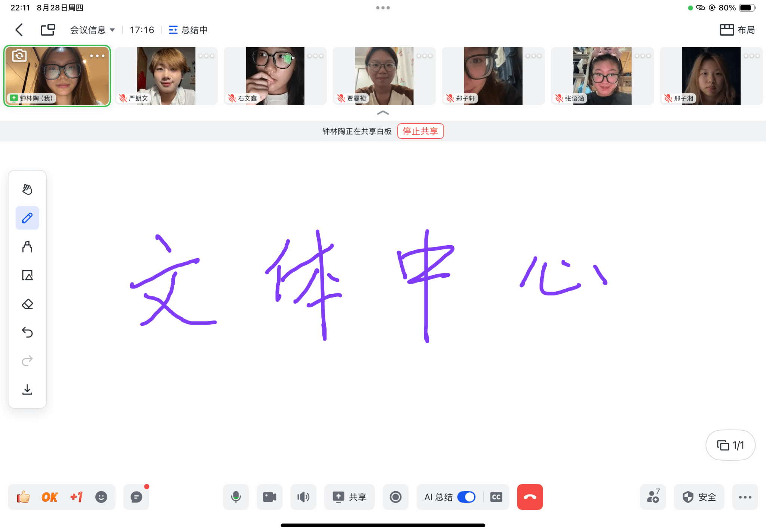Open the more options menu

click(x=745, y=497)
